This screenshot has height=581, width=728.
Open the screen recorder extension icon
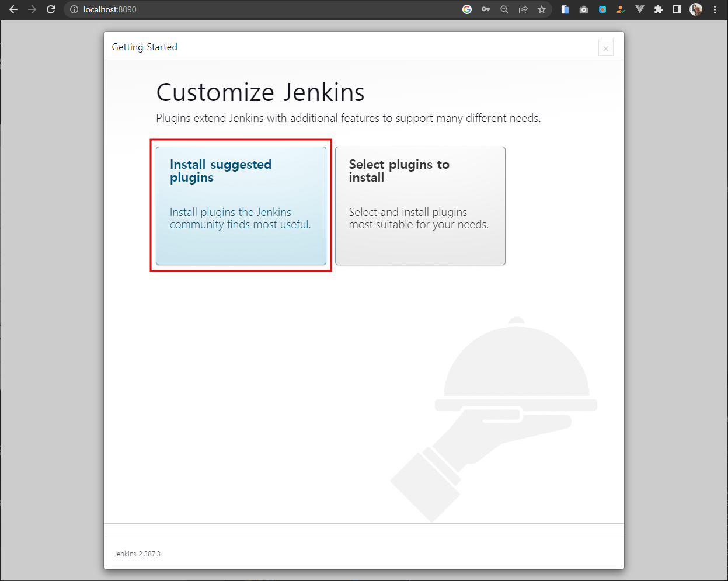click(x=602, y=9)
